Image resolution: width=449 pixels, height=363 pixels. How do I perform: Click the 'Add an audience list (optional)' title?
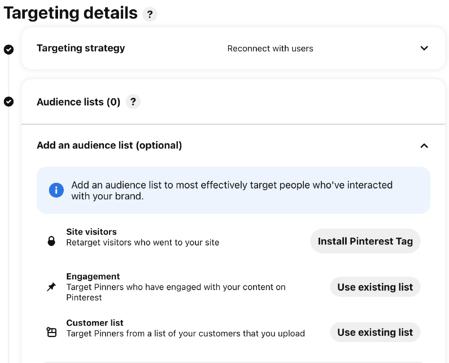tap(109, 145)
